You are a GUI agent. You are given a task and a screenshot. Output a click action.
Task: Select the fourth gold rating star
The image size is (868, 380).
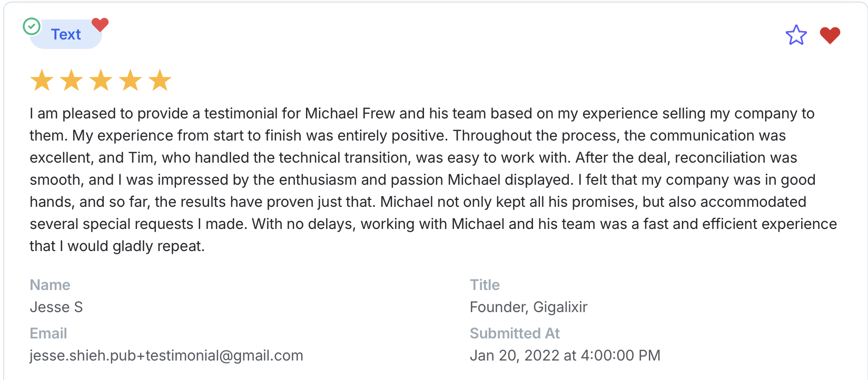pyautogui.click(x=130, y=81)
